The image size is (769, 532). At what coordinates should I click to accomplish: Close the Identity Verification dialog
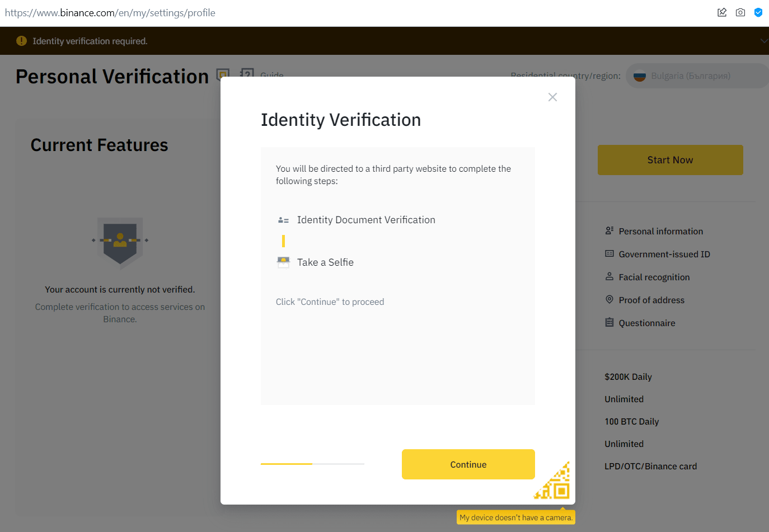(x=552, y=97)
